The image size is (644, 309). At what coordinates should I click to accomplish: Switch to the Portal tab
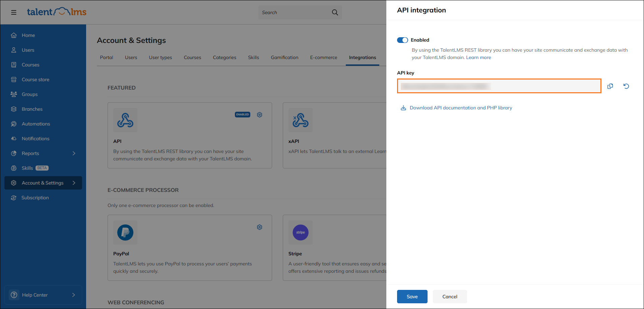tap(107, 57)
